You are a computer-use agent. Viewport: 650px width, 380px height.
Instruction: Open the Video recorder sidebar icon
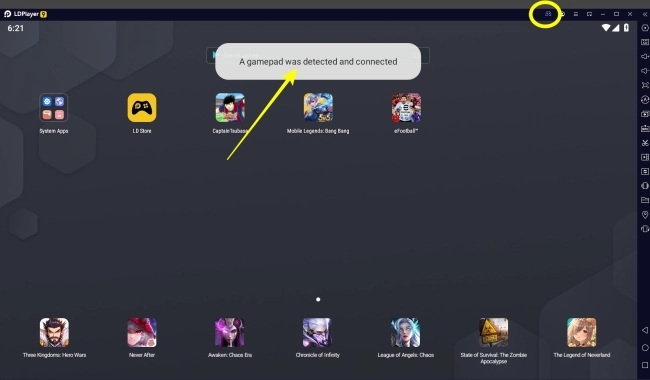coord(645,157)
